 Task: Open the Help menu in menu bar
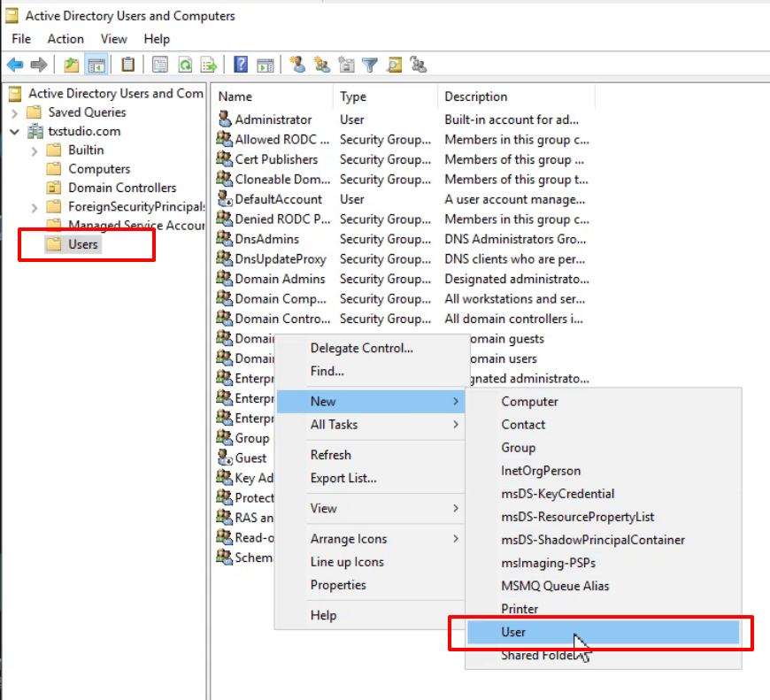click(x=157, y=39)
